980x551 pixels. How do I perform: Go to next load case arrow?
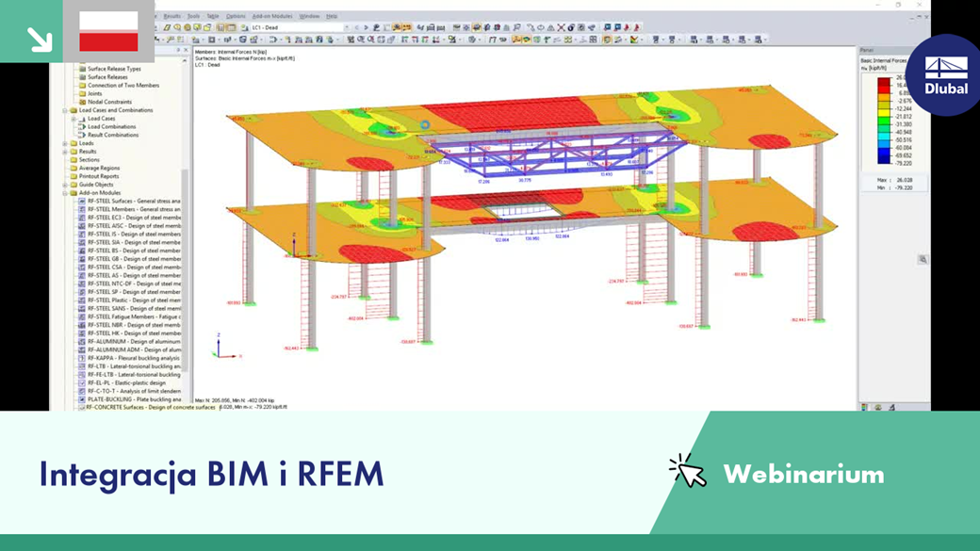367,27
